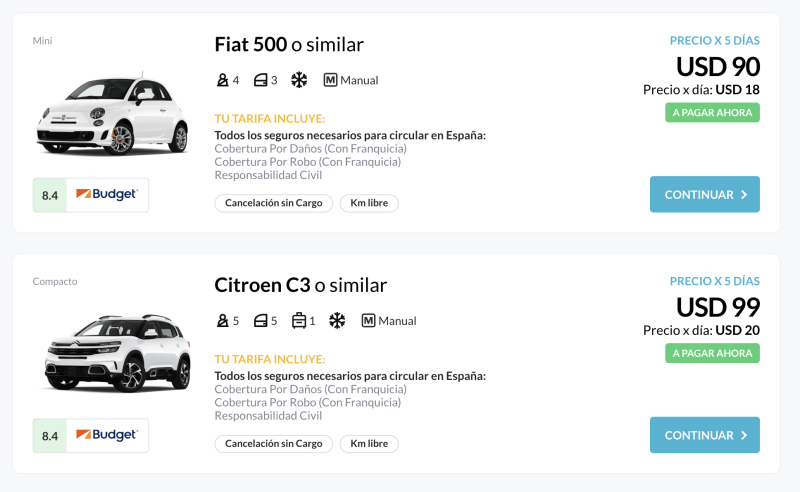Click the Fiat 500 'Cancelación sin Cargo' tag
This screenshot has height=492, width=800.
[x=273, y=203]
